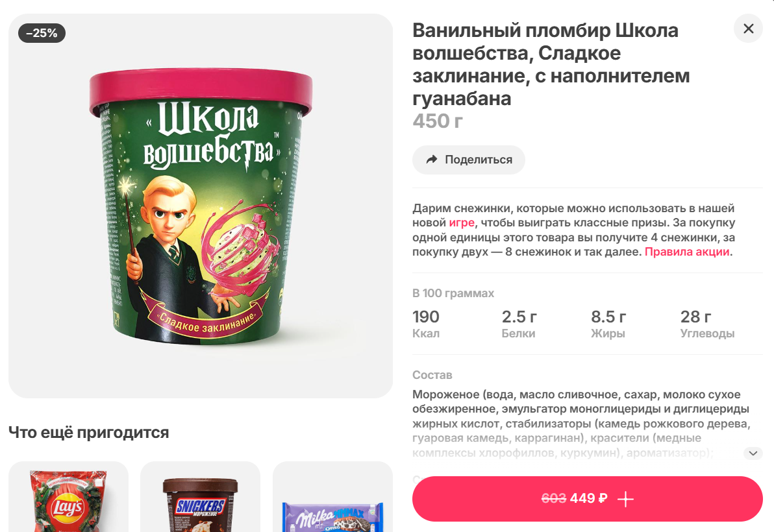This screenshot has height=532, width=774.
Task: Click the Поделиться button
Action: [468, 160]
